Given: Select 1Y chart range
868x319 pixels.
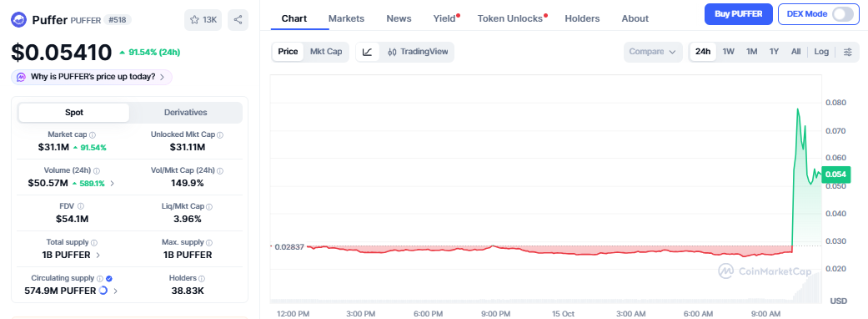Looking at the screenshot, I should click(x=775, y=52).
